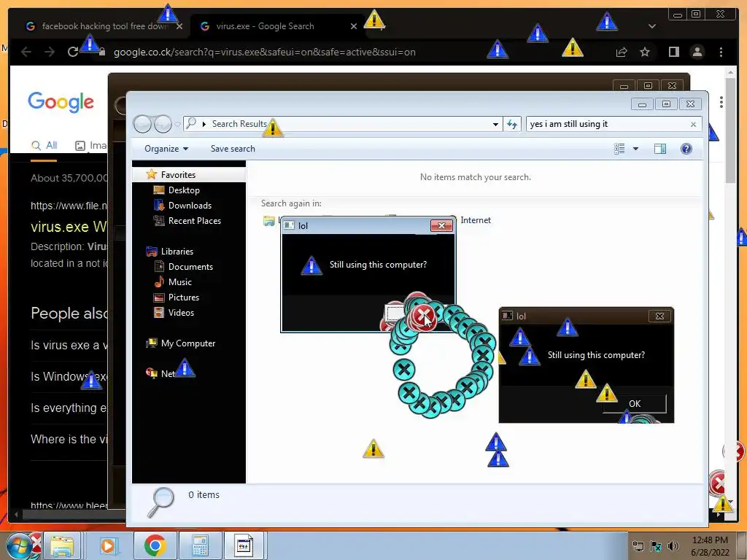Screen dimensions: 747x560
Task: Open Windows Media Player from taskbar
Action: click(109, 545)
